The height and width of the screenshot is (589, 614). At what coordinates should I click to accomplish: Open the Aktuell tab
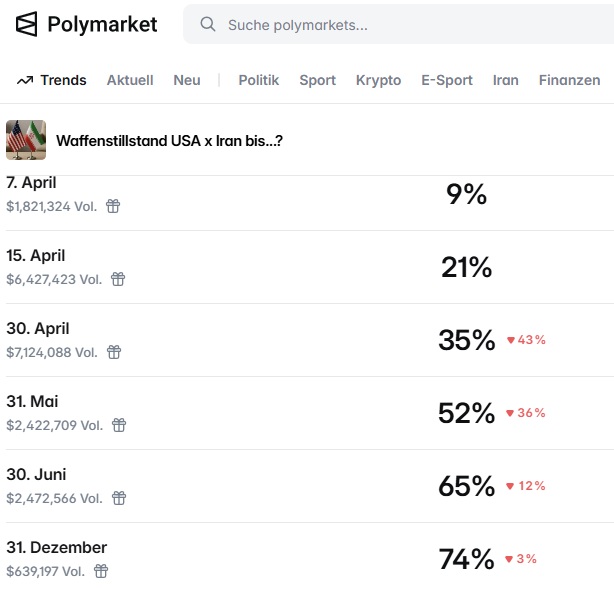coord(130,80)
